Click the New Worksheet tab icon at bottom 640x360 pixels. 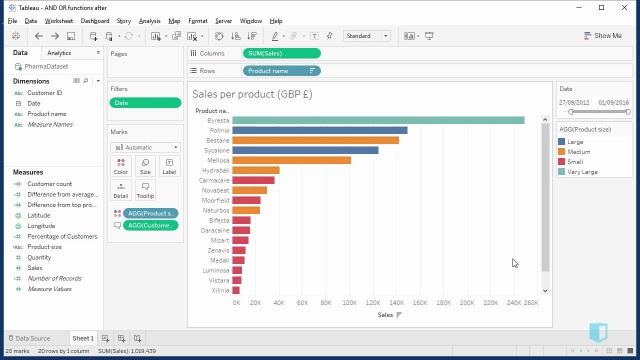105,338
